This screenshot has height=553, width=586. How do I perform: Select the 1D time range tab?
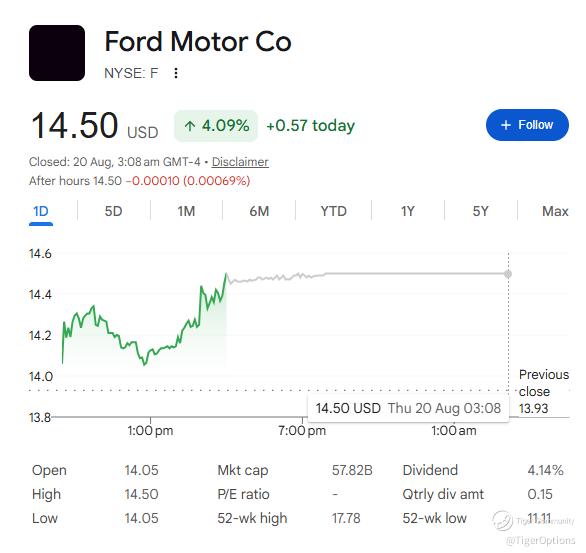[41, 211]
